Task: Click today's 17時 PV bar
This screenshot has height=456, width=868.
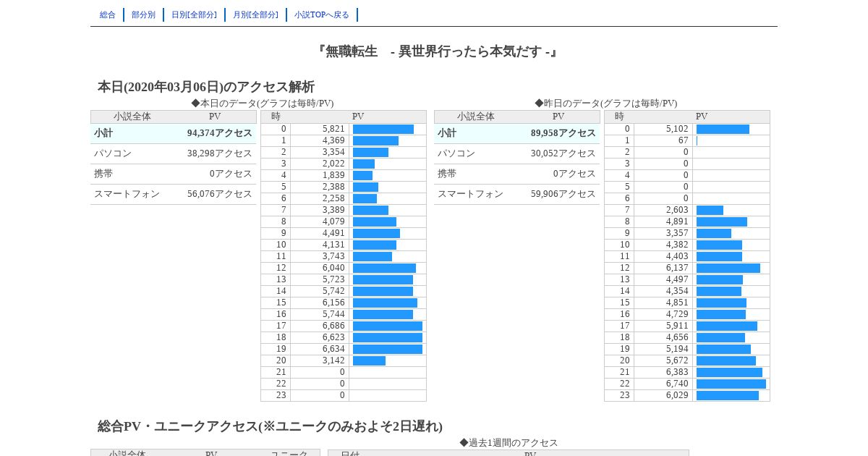Action: (x=388, y=326)
